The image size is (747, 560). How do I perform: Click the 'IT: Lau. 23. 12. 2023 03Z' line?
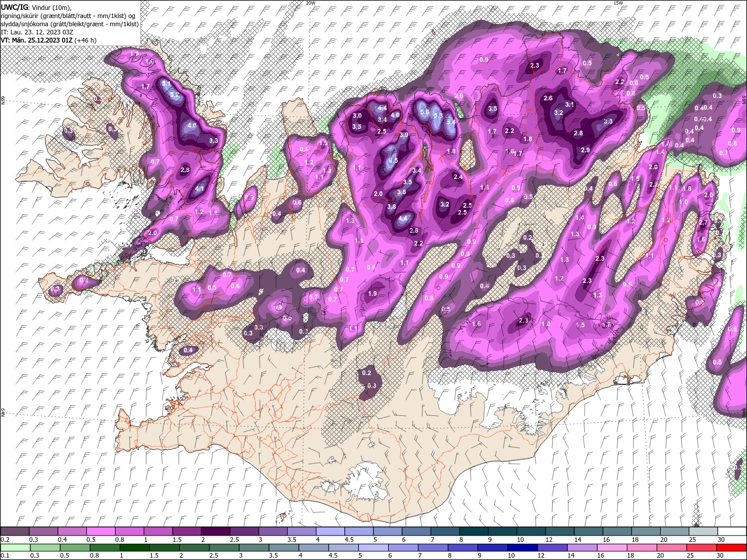[x=37, y=32]
